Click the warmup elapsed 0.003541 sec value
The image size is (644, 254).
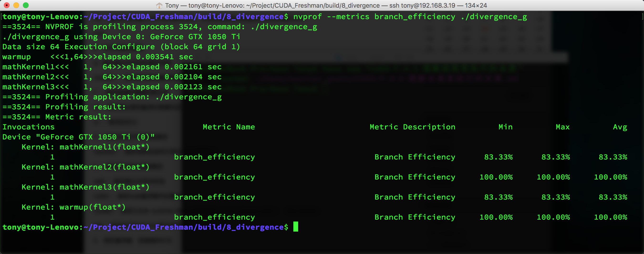[155, 57]
